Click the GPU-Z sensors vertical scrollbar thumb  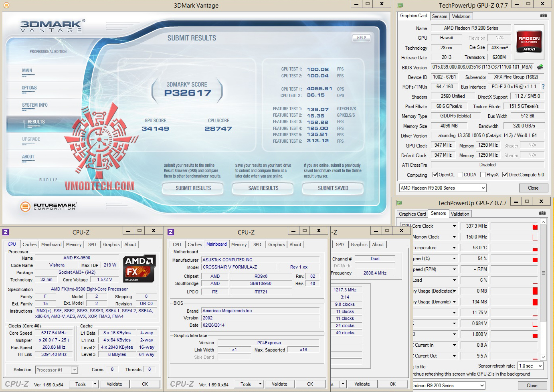(543, 273)
